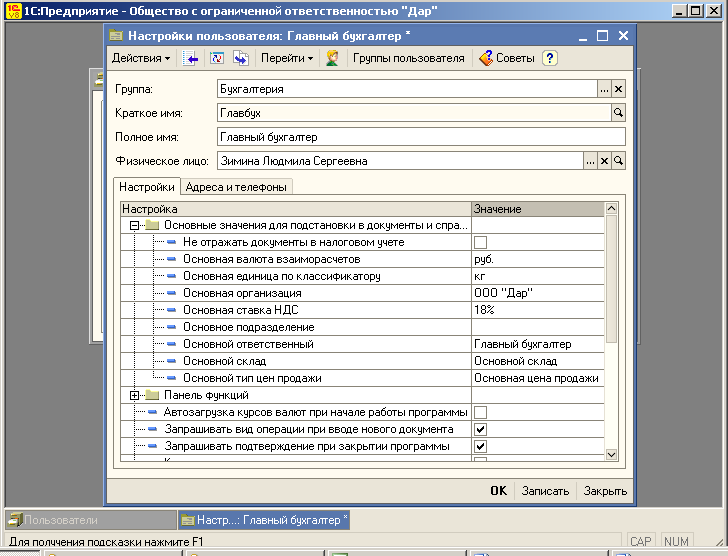Click the Краткое имя input field
728x556 pixels.
point(414,113)
